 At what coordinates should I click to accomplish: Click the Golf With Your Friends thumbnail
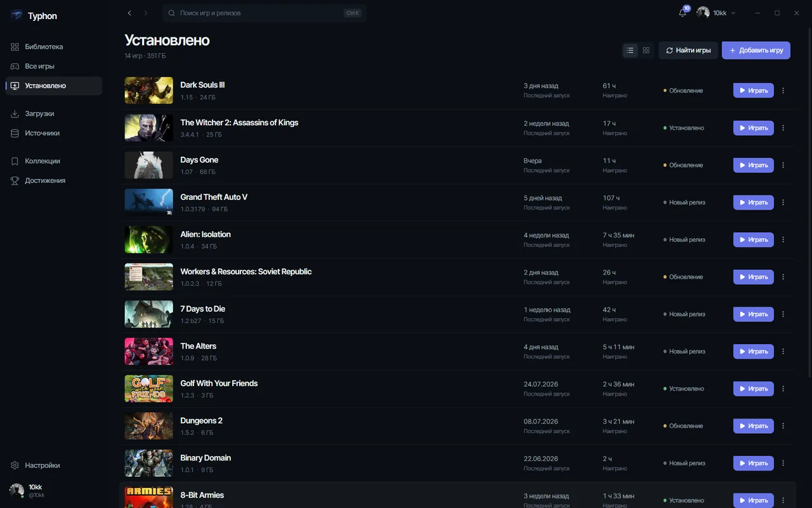tap(149, 389)
